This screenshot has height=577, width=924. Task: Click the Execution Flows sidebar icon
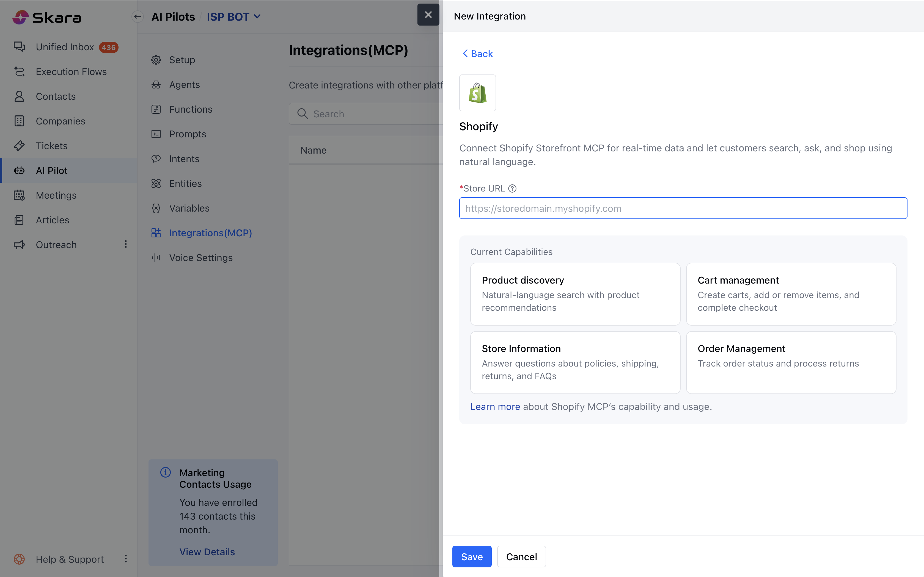(x=19, y=72)
